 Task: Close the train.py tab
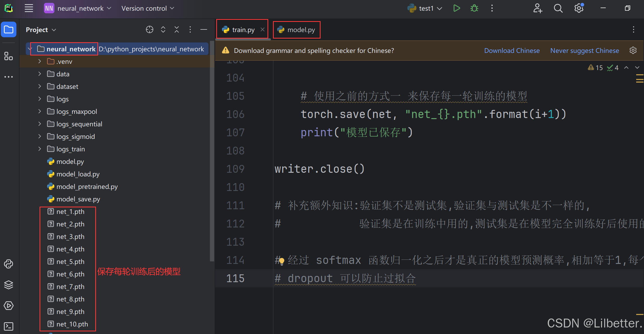(x=263, y=30)
